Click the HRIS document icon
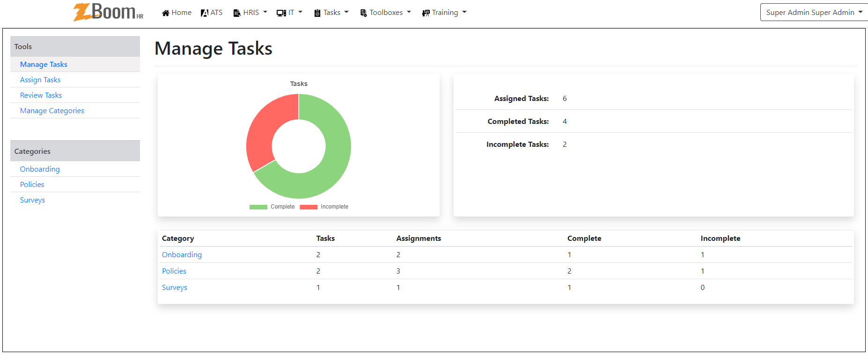This screenshot has width=868, height=354. pos(237,13)
